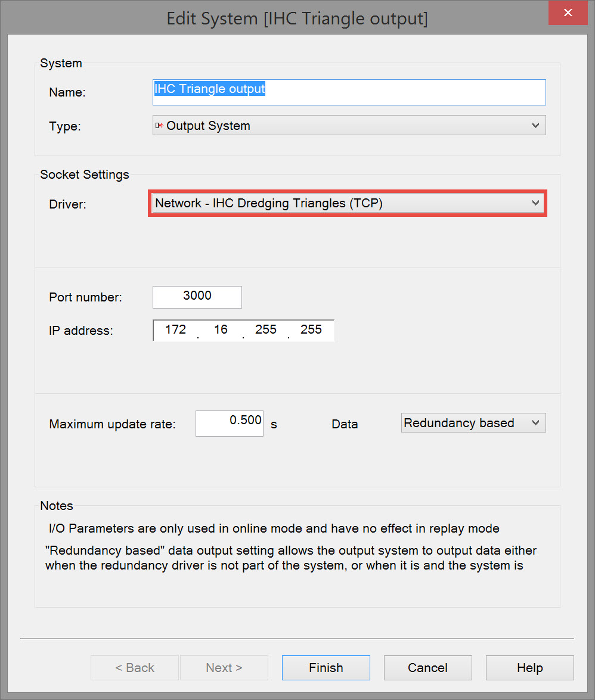Open Help for this dialog
595x700 pixels.
529,668
